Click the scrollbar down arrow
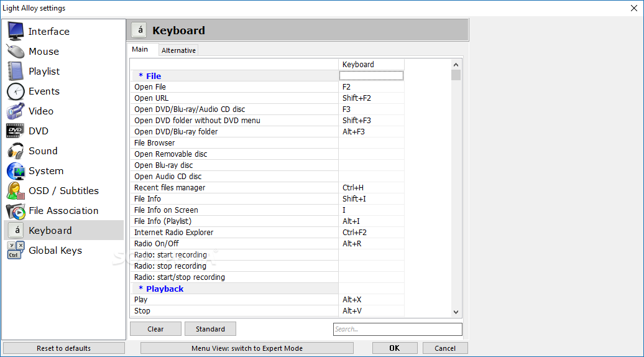The height and width of the screenshot is (357, 644). (456, 312)
